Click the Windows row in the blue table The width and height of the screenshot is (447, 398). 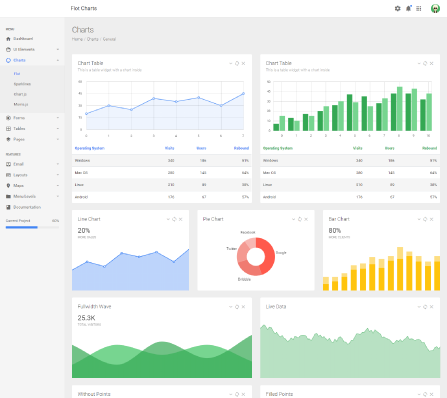(162, 161)
